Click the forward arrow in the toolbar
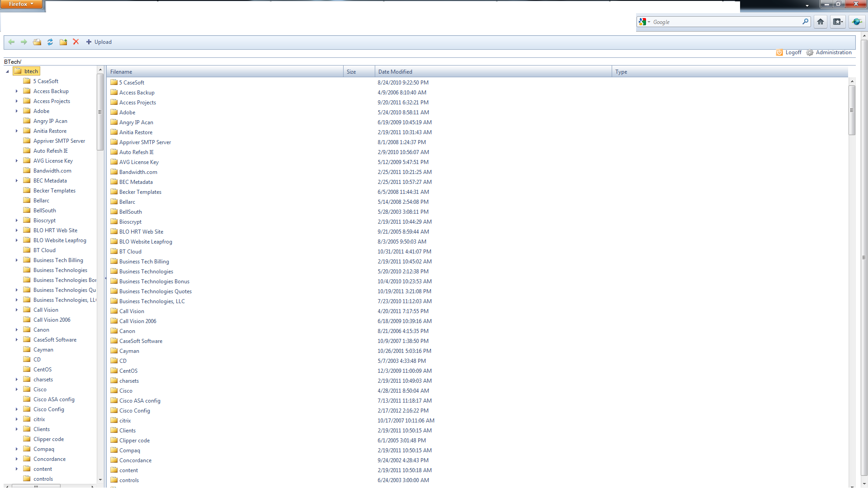This screenshot has height=488, width=868. (x=24, y=42)
